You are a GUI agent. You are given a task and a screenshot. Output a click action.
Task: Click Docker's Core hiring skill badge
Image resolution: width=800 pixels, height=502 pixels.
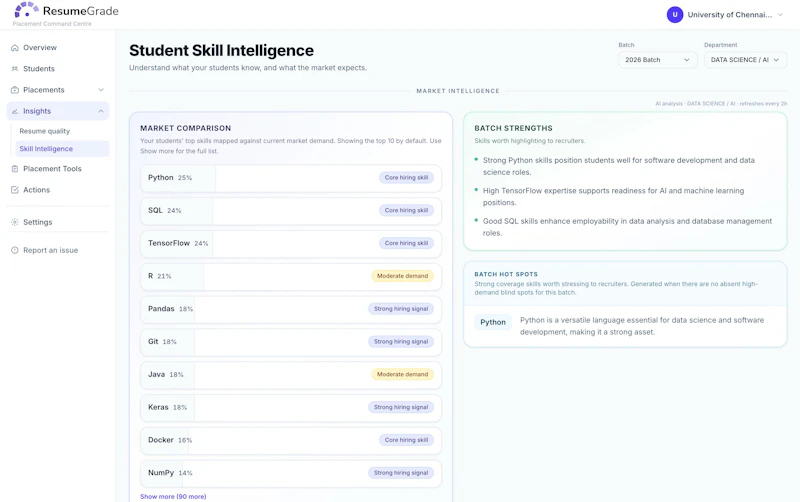coord(406,440)
